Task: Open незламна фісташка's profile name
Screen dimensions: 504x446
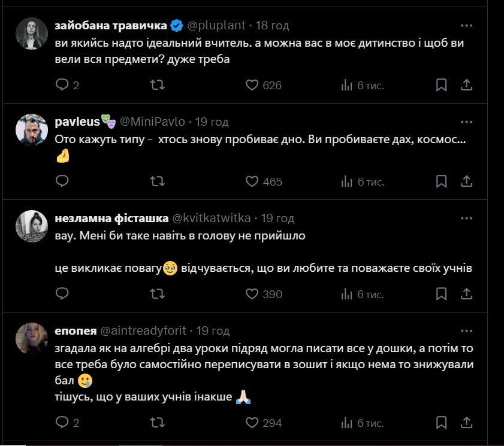Action: pyautogui.click(x=111, y=218)
